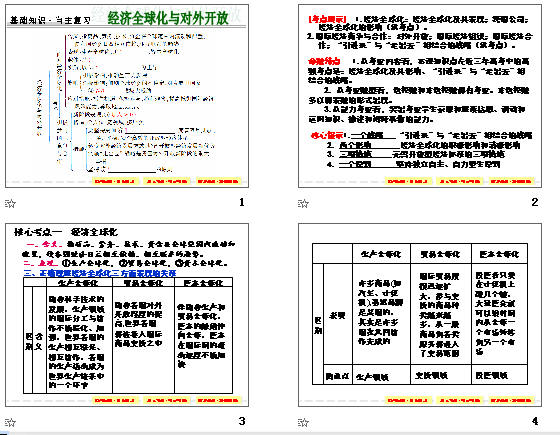The width and height of the screenshot is (560, 435).
Task: Click the animation star icon under slide 2
Action: 303,204
